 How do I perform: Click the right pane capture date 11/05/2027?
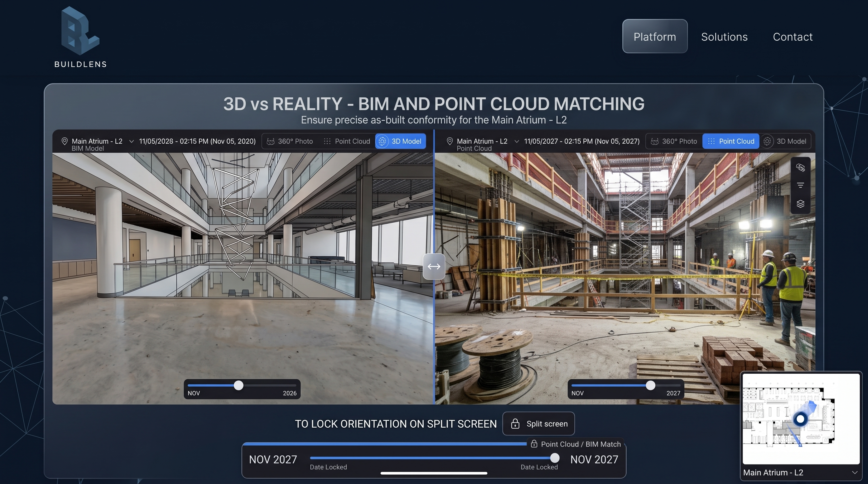[582, 141]
